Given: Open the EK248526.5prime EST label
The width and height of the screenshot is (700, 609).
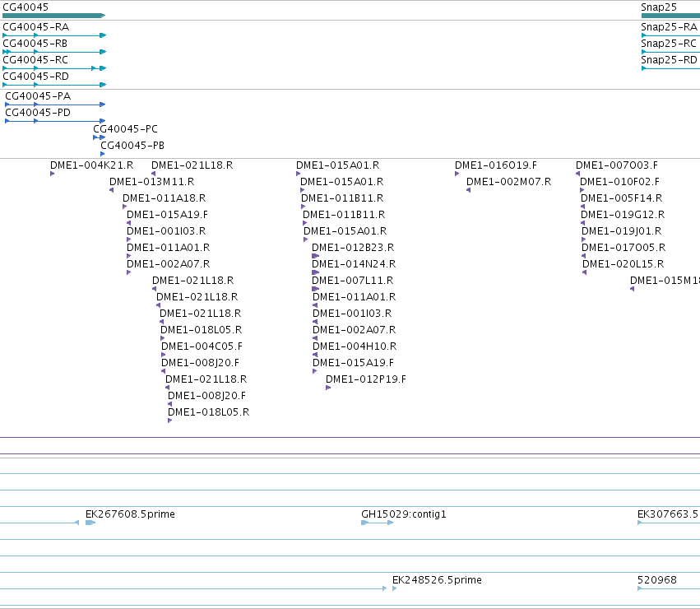Looking at the screenshot, I should pos(437,580).
